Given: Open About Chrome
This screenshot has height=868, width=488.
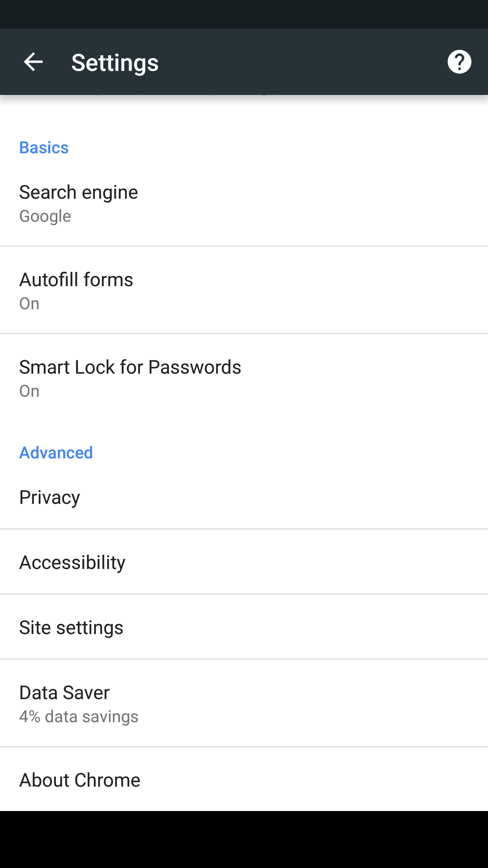Looking at the screenshot, I should tap(80, 780).
